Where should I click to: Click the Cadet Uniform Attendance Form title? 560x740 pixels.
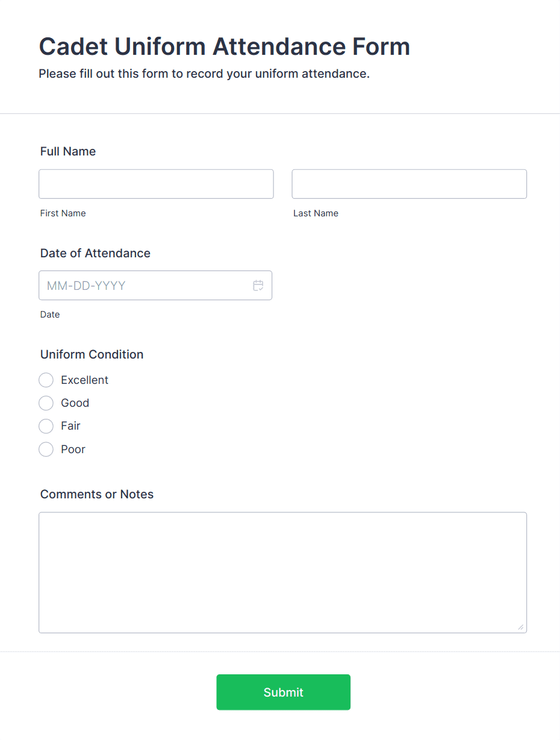[224, 46]
